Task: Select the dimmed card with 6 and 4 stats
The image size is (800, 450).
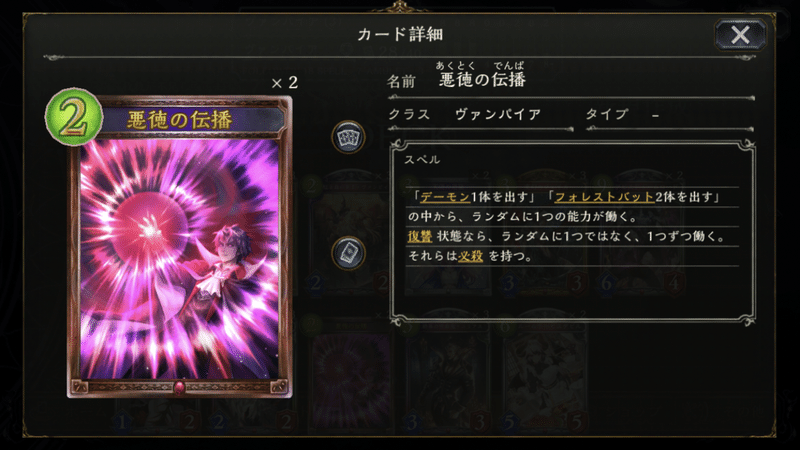Action: point(640,237)
